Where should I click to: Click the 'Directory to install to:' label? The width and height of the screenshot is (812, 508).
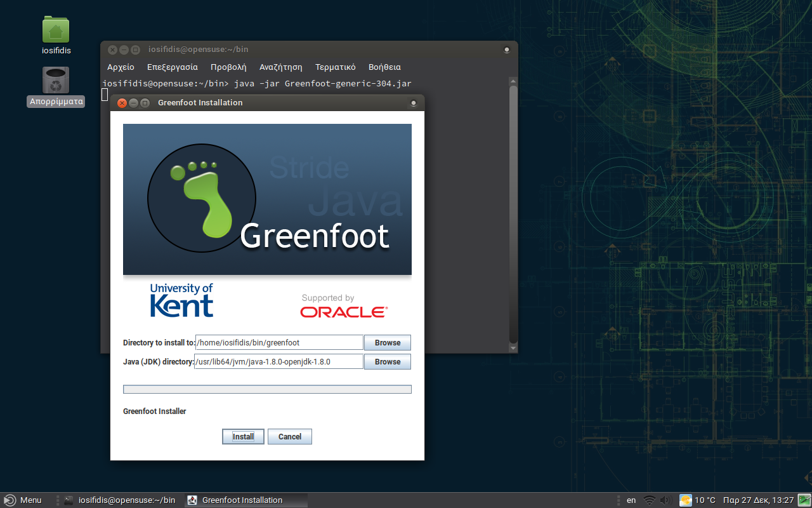[159, 343]
